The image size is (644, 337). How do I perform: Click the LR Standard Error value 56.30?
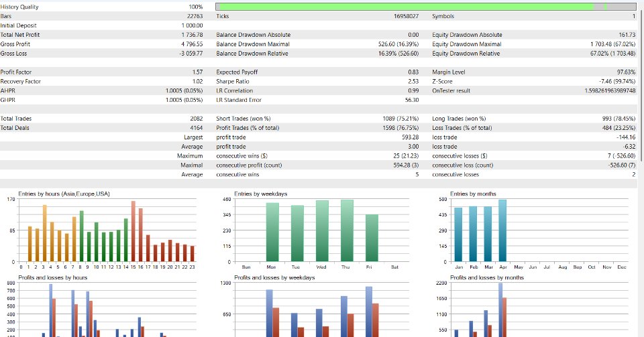pos(412,100)
